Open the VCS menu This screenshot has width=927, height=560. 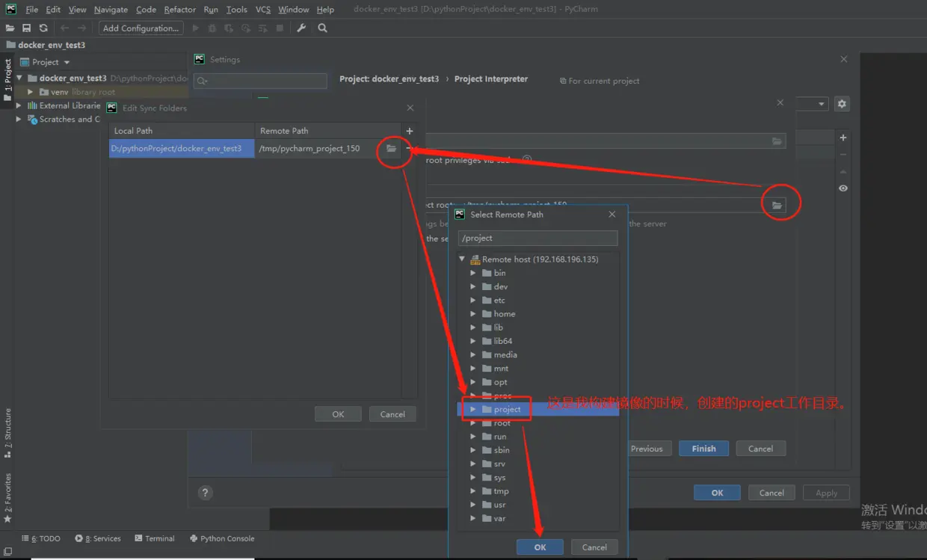(263, 10)
